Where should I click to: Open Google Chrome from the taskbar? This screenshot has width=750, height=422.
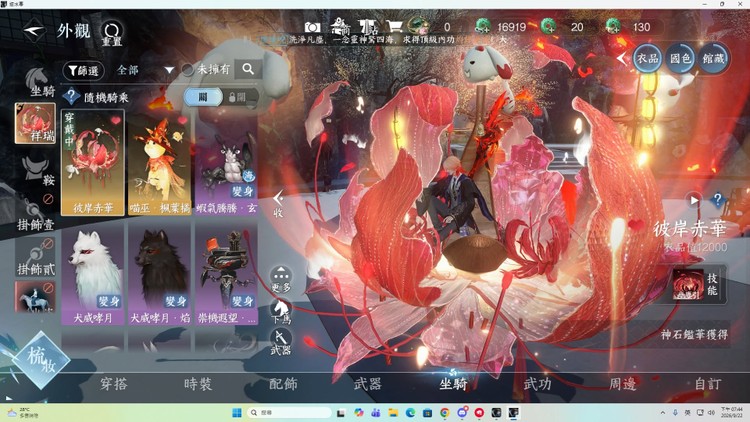click(x=444, y=412)
